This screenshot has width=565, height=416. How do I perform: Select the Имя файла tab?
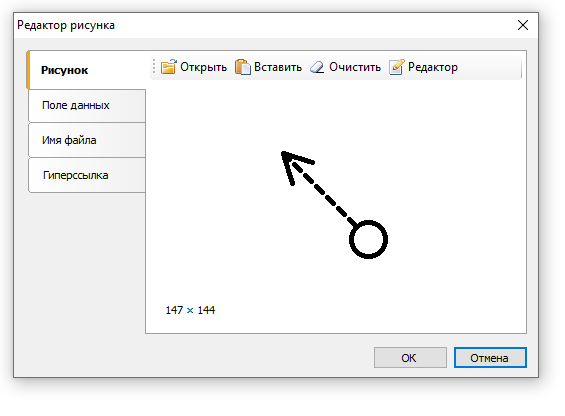(x=87, y=140)
